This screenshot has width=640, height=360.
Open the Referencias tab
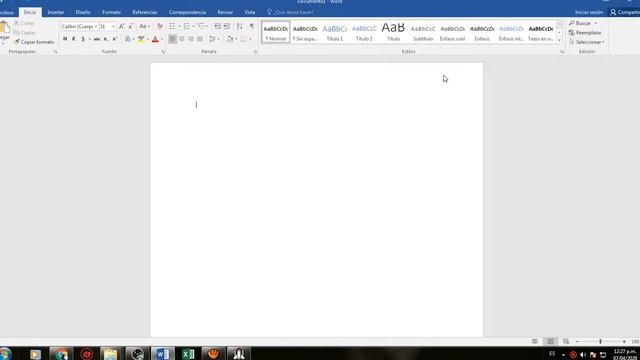pos(145,12)
